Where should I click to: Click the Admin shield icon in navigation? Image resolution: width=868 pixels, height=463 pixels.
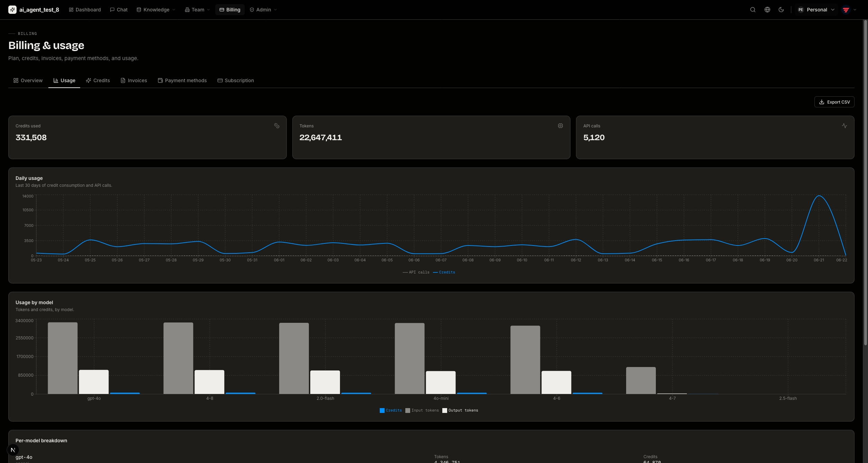(x=252, y=10)
